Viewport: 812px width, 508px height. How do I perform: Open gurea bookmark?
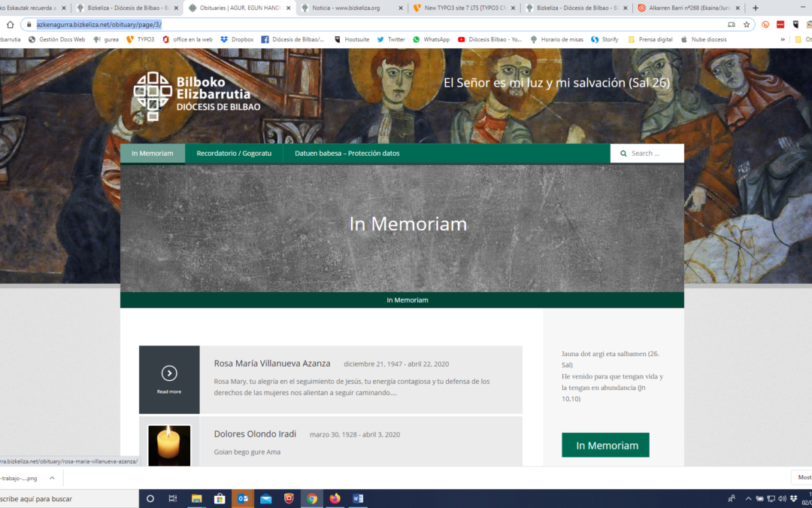(106, 39)
